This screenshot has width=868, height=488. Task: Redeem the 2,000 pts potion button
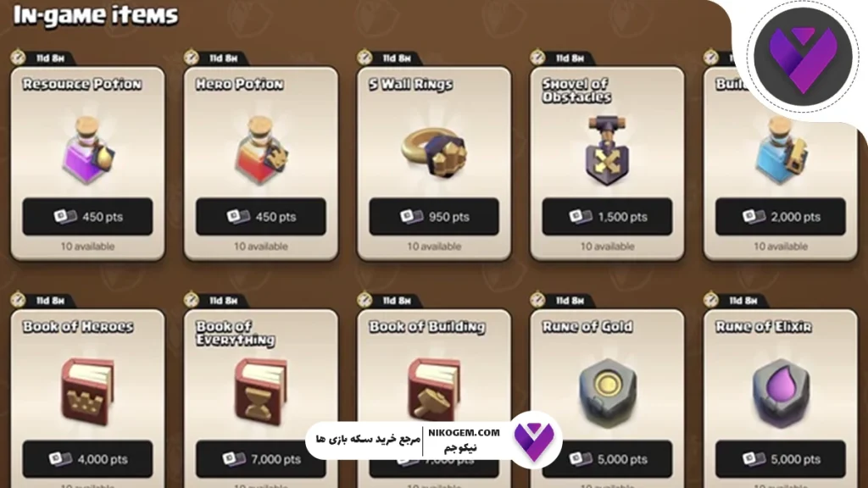pyautogui.click(x=781, y=216)
